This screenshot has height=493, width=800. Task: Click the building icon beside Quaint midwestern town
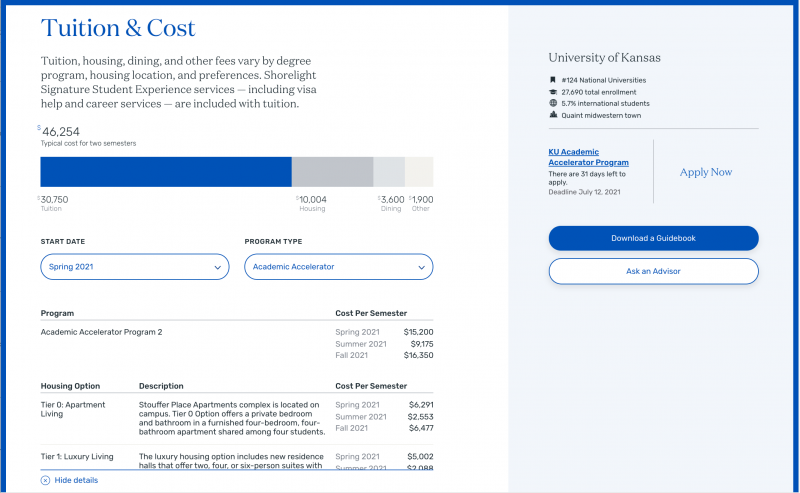(552, 115)
